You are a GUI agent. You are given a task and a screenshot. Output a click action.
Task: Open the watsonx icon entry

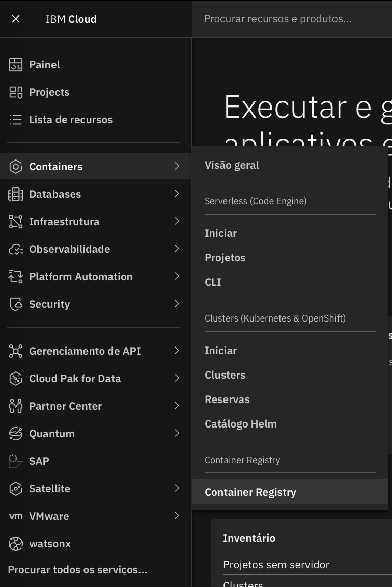[x=16, y=544]
